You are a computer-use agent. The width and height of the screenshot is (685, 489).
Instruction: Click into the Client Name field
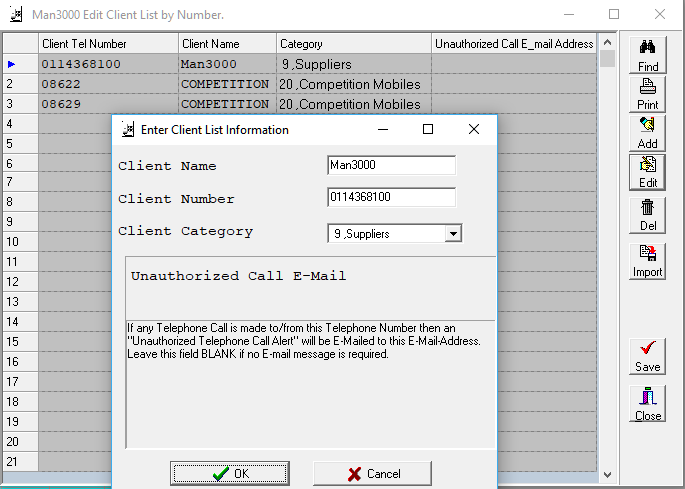coord(391,166)
